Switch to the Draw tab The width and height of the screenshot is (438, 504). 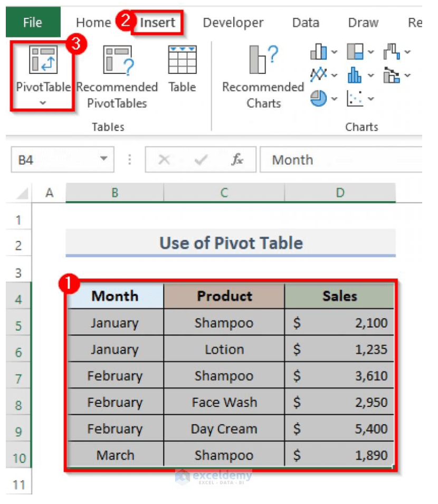[x=363, y=23]
